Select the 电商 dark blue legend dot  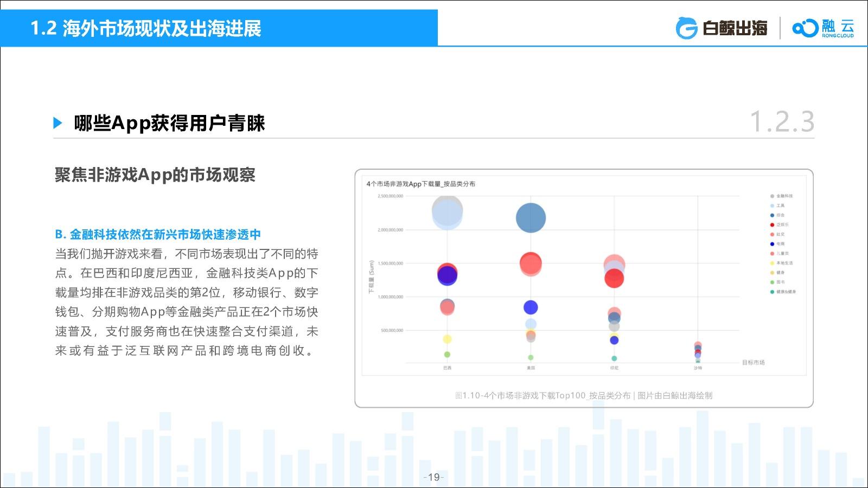coord(772,244)
